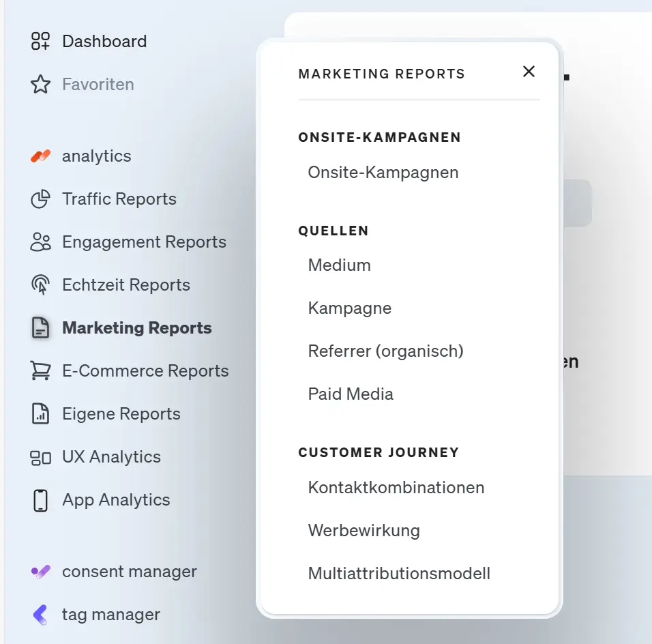The height and width of the screenshot is (644, 652).
Task: Open the Onsite-Kampagnen report
Action: click(383, 173)
